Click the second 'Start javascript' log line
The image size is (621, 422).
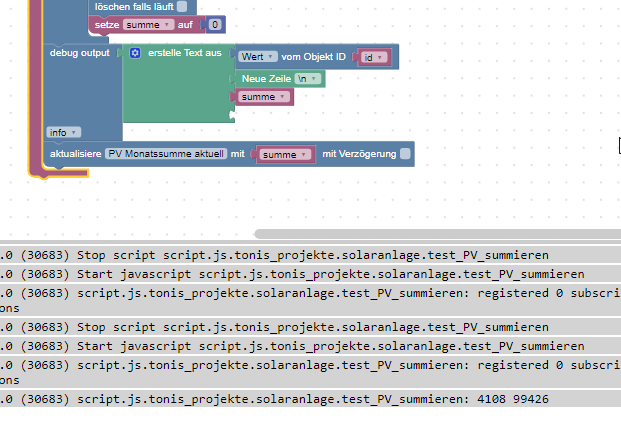310,346
